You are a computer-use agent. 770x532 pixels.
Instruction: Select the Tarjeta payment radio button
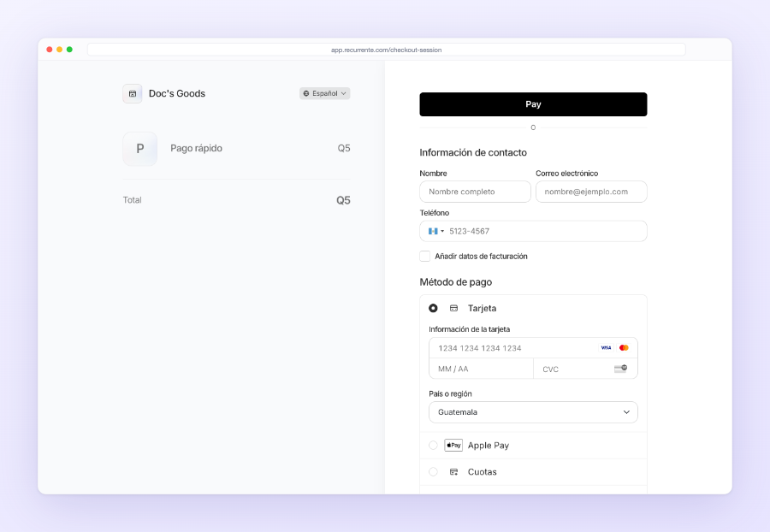point(433,308)
